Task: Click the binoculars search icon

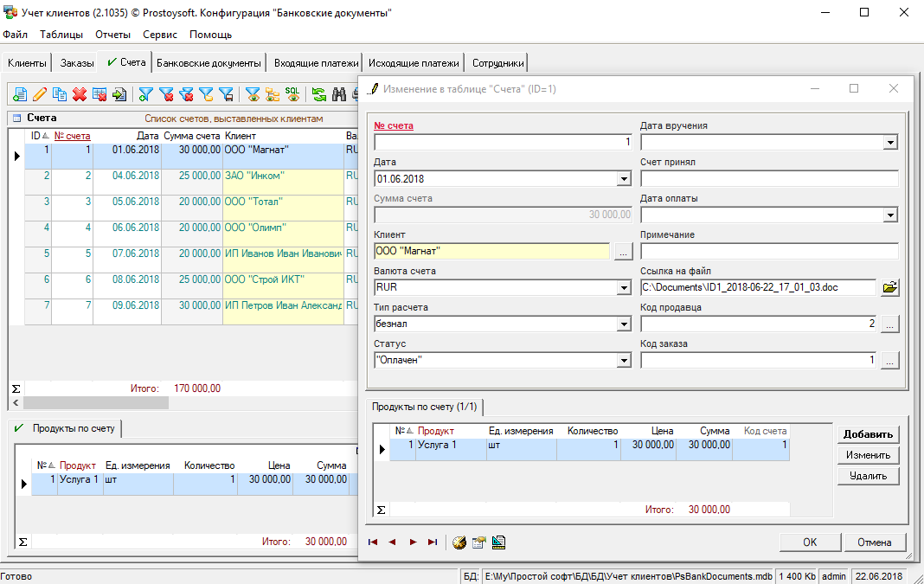Action: (339, 94)
